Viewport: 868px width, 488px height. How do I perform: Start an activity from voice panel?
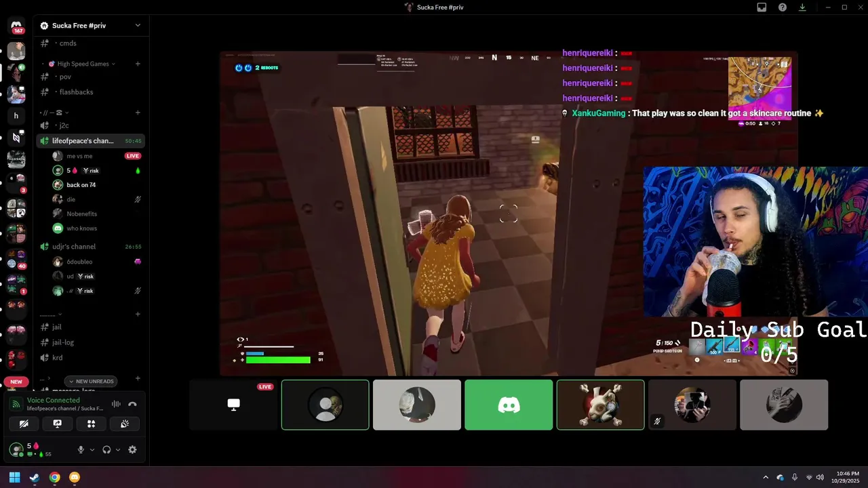pyautogui.click(x=91, y=424)
